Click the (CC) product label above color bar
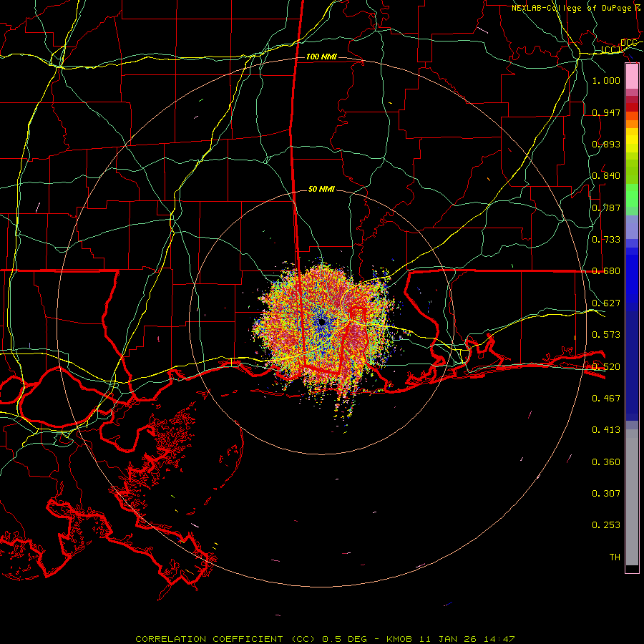 point(611,50)
